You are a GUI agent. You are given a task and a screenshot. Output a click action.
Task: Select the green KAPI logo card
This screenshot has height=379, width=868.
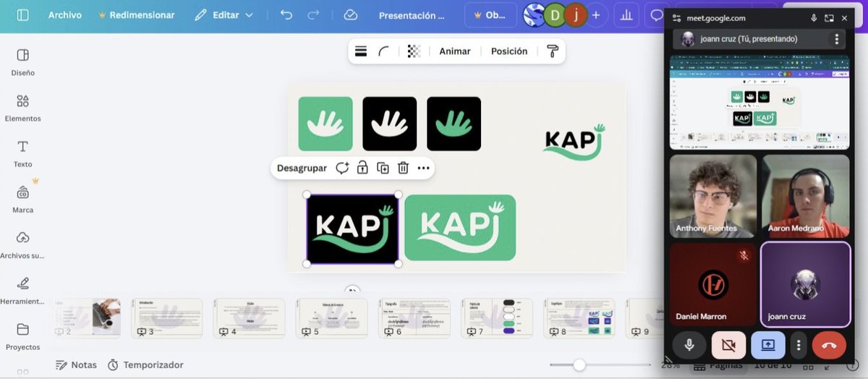click(460, 228)
